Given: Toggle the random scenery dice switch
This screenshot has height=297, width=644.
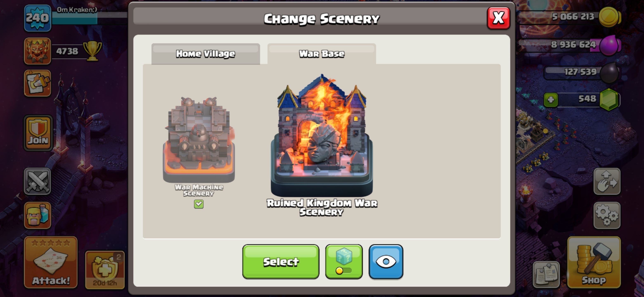Looking at the screenshot, I should click(x=344, y=262).
